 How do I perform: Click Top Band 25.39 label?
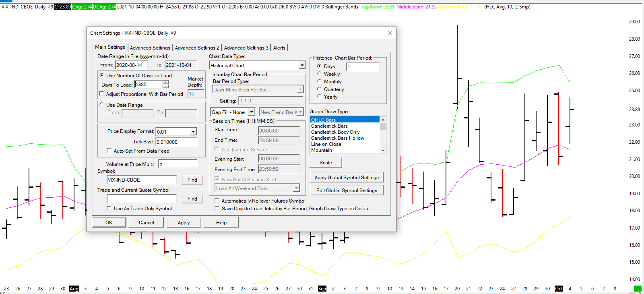pyautogui.click(x=378, y=7)
